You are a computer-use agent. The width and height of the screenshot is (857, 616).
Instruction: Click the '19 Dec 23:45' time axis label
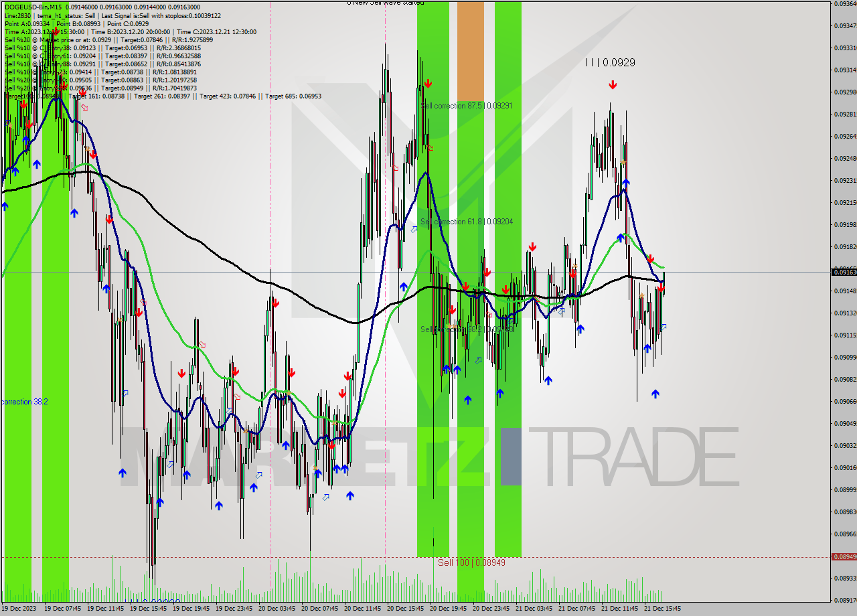pos(234,609)
